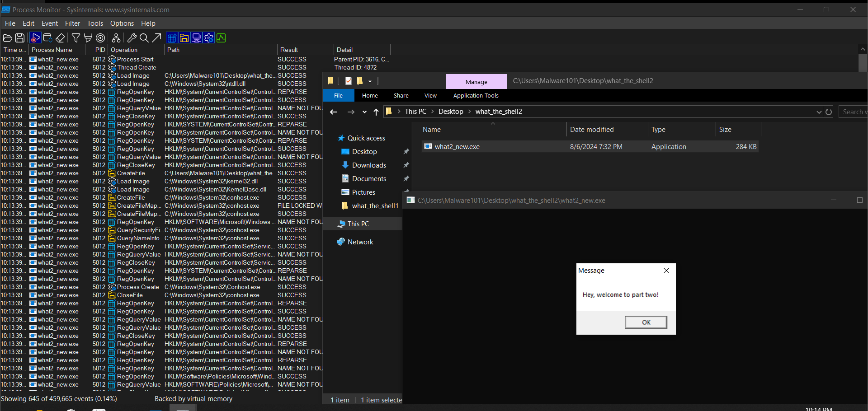
Task: Open the address bar history dropdown
Action: pos(819,112)
